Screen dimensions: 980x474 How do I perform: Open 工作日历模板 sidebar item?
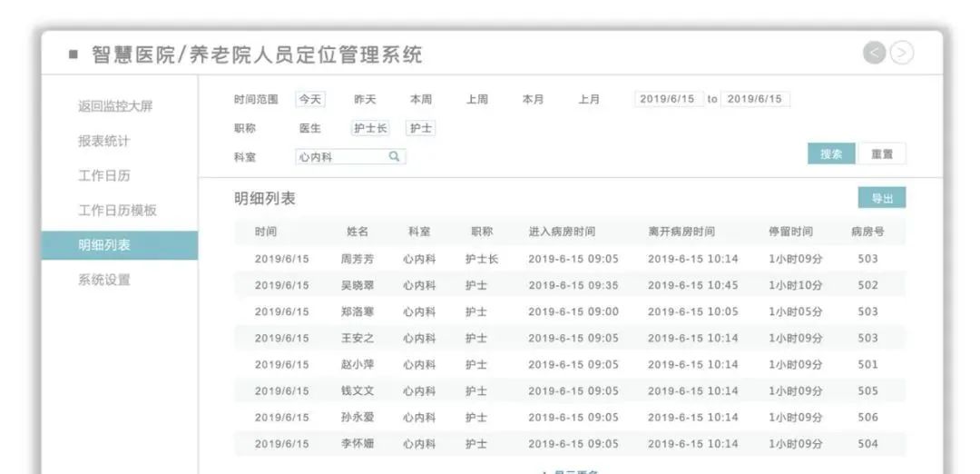click(x=117, y=211)
